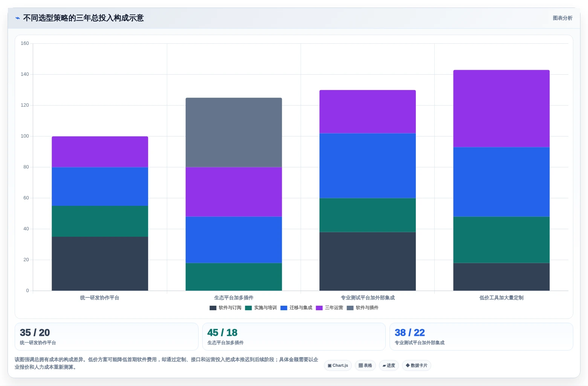The image size is (588, 386).
Task: Toggle the 软件与订阅 legend swatch
Action: click(213, 308)
